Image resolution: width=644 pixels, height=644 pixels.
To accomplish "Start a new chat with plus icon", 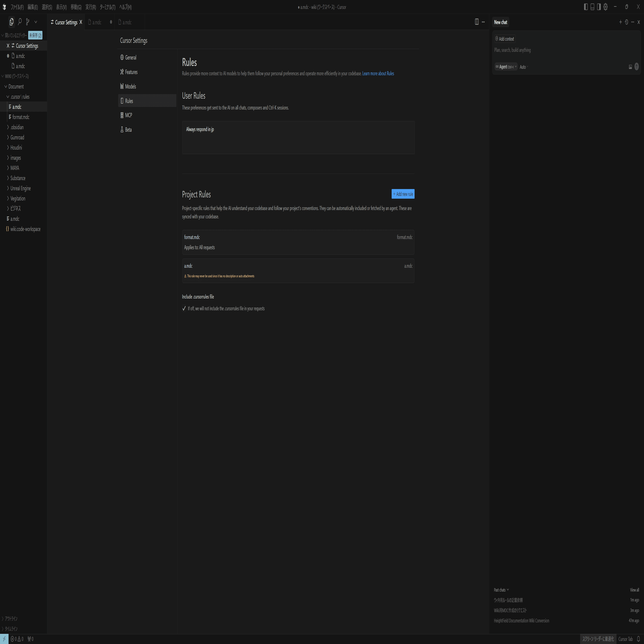I will [620, 22].
